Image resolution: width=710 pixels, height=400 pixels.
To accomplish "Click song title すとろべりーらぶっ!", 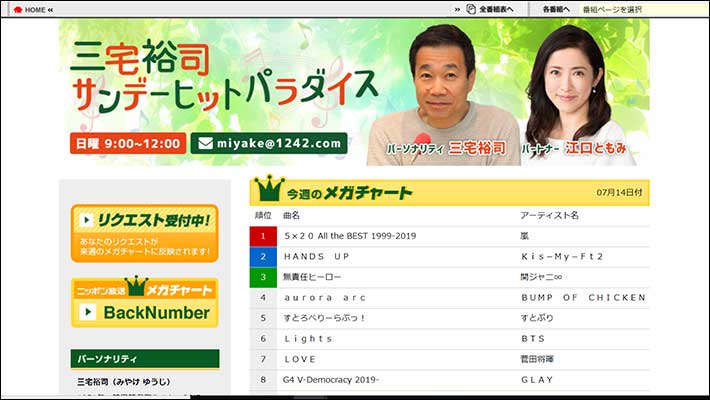I will click(324, 318).
